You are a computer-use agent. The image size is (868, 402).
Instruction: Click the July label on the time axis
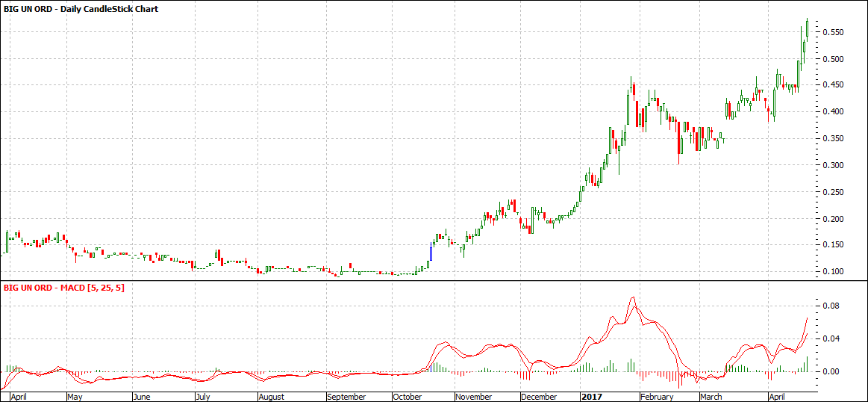point(204,397)
